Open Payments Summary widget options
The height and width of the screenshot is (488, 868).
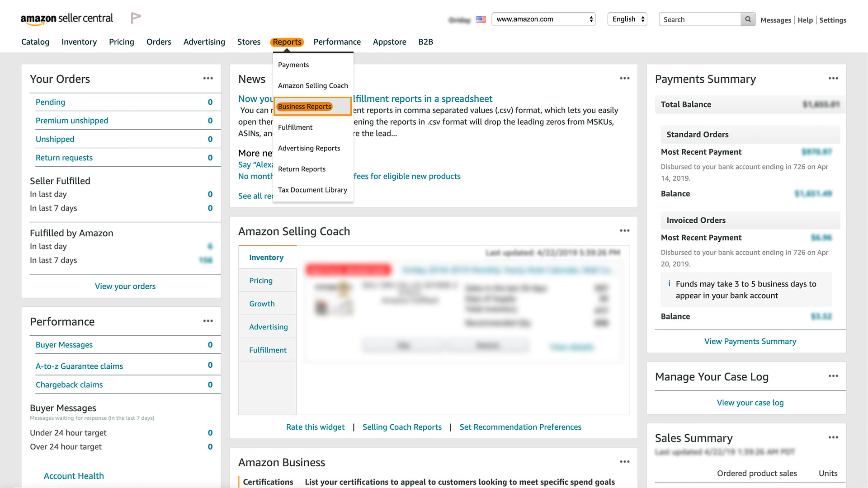point(833,78)
